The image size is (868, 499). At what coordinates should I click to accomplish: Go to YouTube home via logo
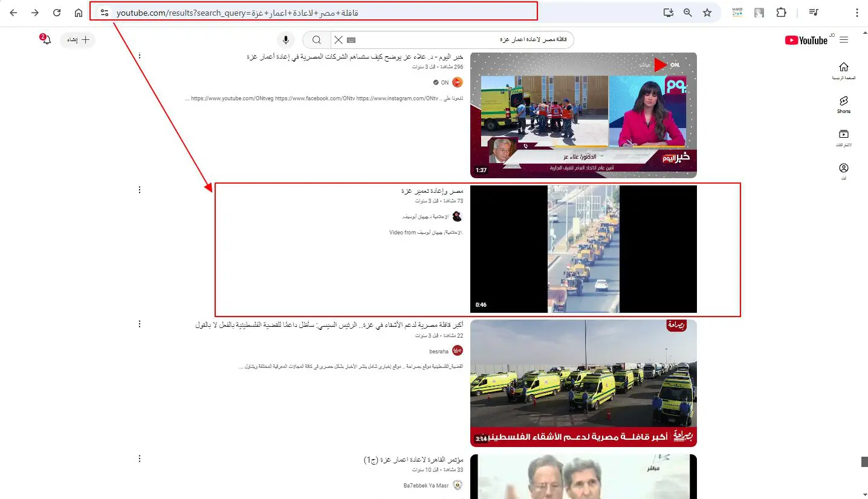806,40
